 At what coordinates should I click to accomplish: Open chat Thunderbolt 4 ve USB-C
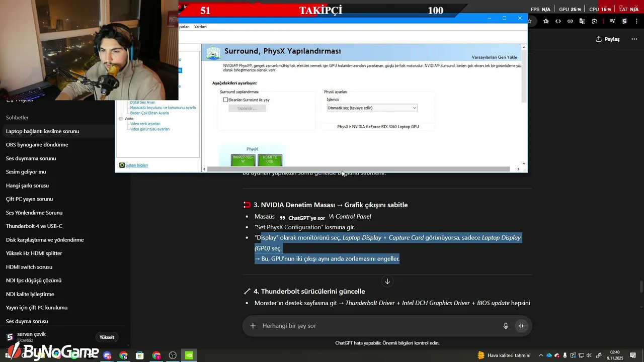pyautogui.click(x=34, y=226)
